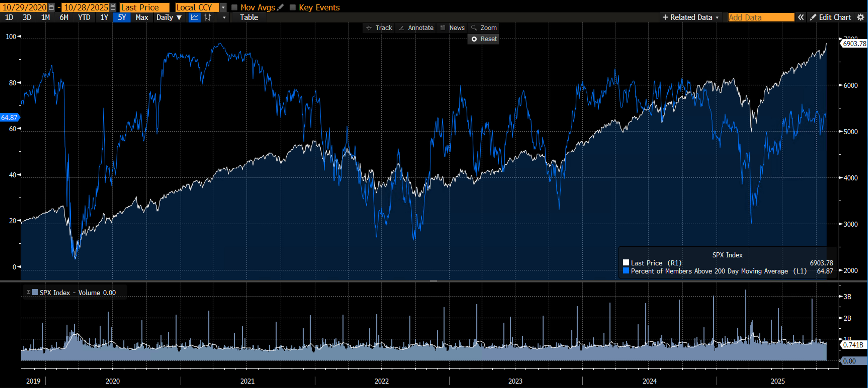Switch to the bar chart type icon
This screenshot has width=868, height=388.
[x=207, y=18]
